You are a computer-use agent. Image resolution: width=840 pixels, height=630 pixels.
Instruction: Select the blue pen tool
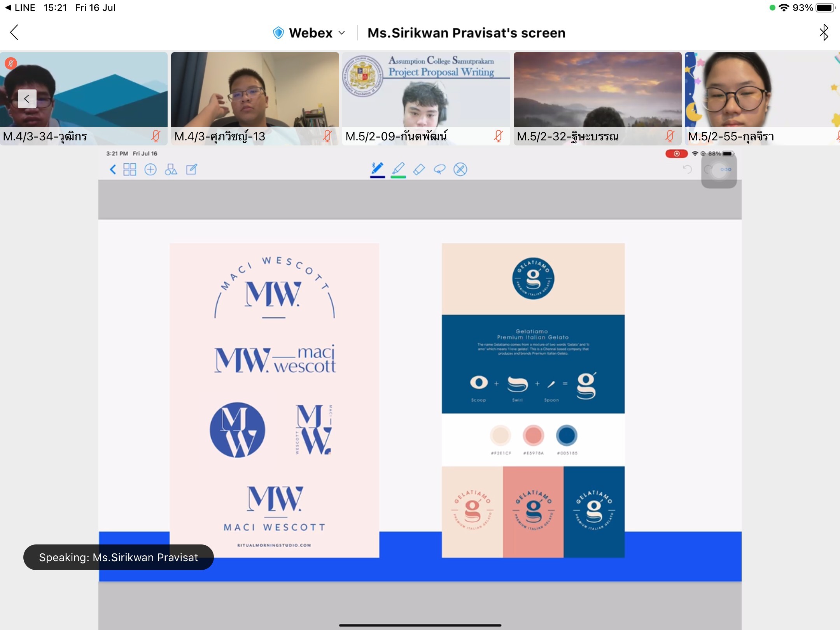(377, 170)
